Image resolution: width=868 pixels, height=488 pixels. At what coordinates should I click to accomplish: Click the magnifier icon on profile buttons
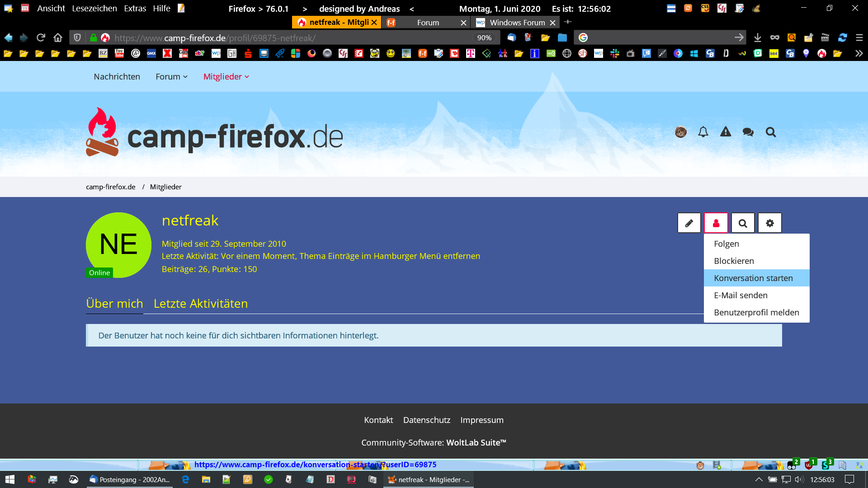pyautogui.click(x=743, y=223)
